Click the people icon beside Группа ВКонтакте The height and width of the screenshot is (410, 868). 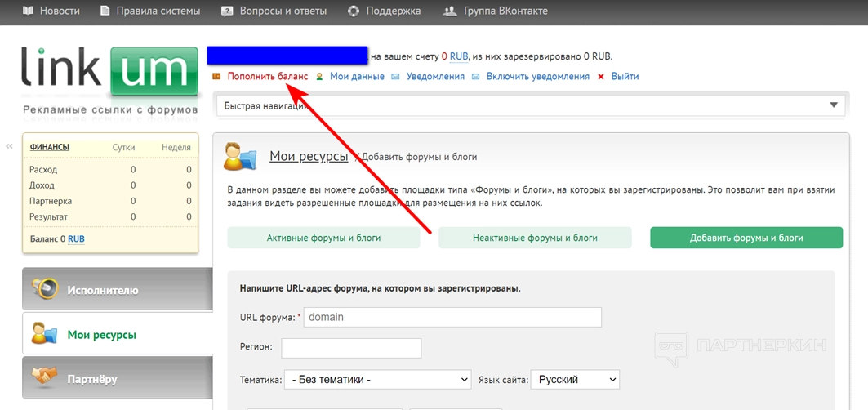(x=451, y=11)
